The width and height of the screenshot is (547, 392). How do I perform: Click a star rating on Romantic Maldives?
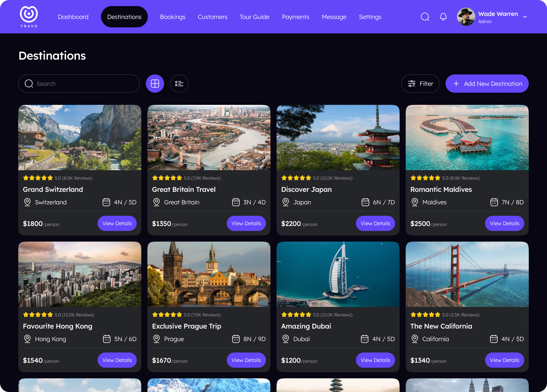425,177
